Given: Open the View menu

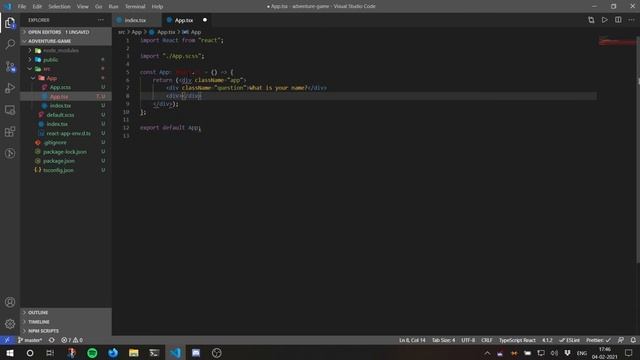Looking at the screenshot, I should pos(82,7).
